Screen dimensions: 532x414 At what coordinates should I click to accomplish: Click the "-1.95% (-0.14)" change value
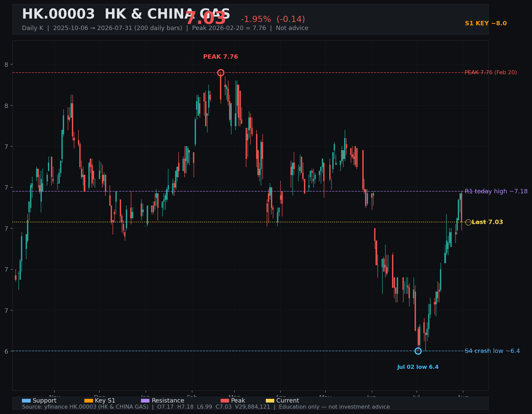(273, 19)
